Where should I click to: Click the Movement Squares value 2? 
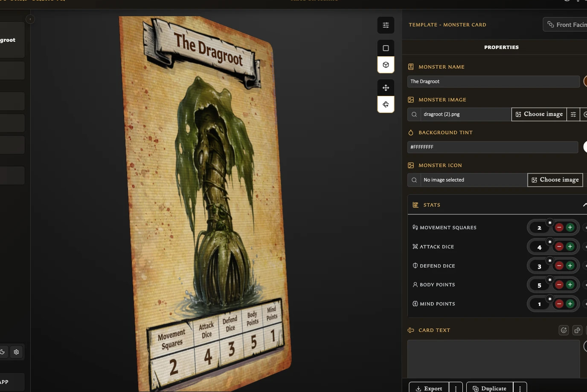click(539, 228)
